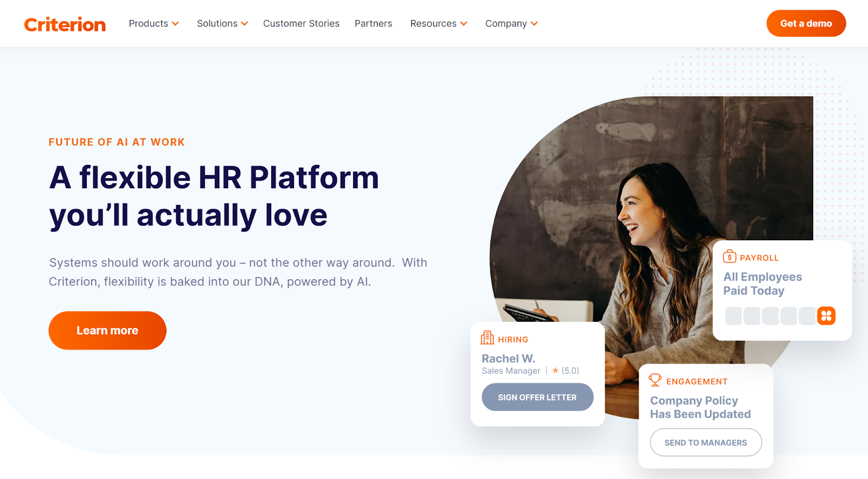Click the Criterion logo
The image size is (868, 479).
pos(65,24)
